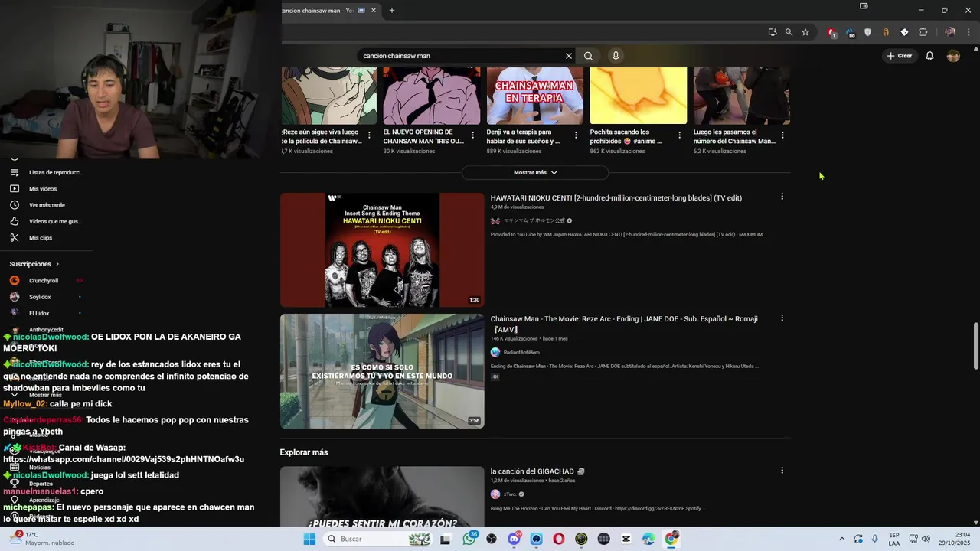Open the browser zoom magnifier icon
The image size is (980, 551).
point(789,32)
